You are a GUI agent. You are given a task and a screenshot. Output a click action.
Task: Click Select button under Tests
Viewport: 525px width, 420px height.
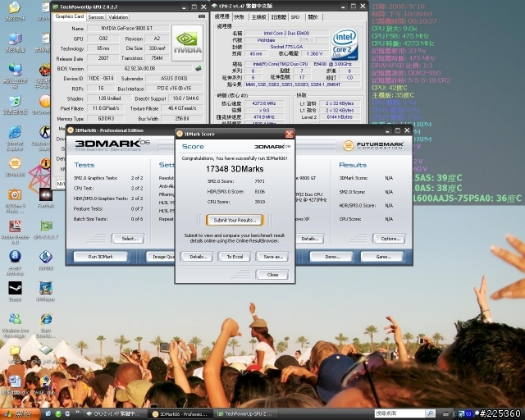129,239
